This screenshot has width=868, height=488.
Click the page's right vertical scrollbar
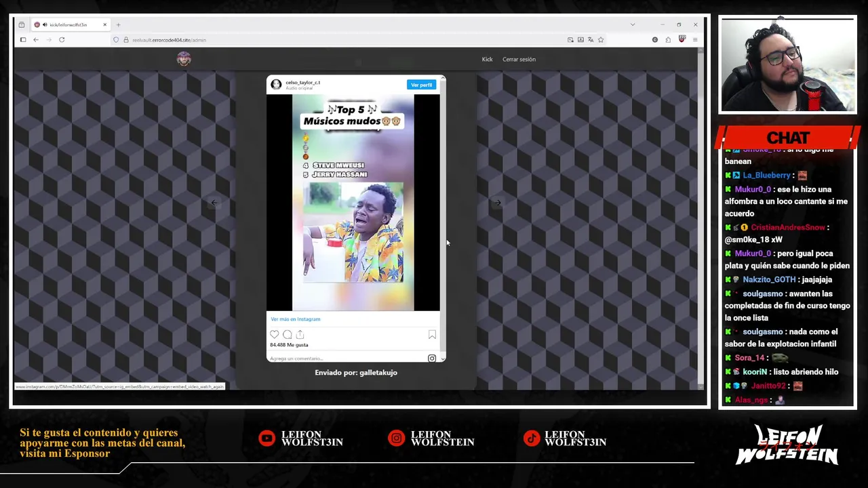(x=701, y=217)
